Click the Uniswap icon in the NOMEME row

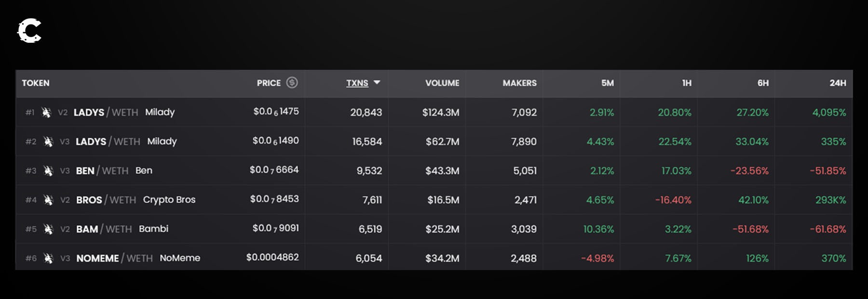[x=48, y=258]
